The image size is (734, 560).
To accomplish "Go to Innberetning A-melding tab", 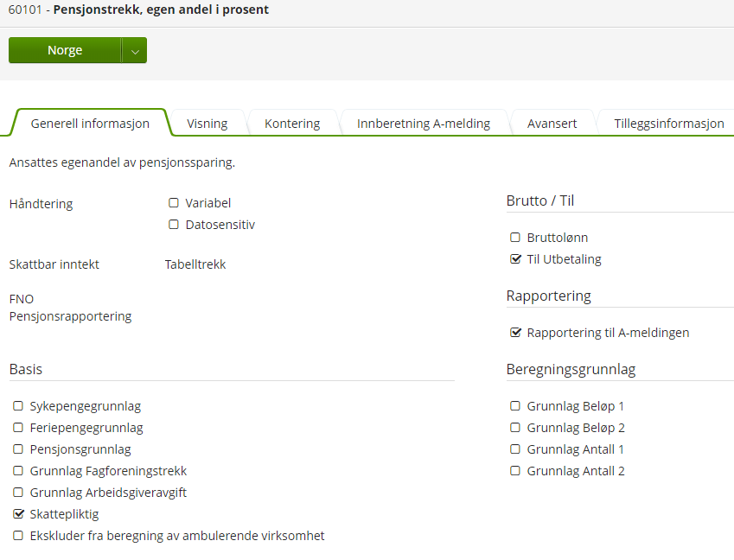I will pos(424,124).
